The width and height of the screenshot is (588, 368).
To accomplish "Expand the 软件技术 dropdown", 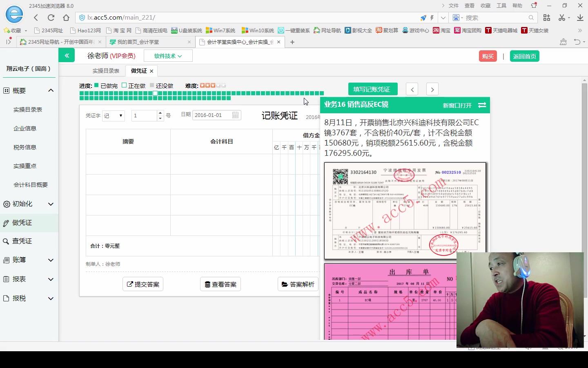I will (x=168, y=56).
